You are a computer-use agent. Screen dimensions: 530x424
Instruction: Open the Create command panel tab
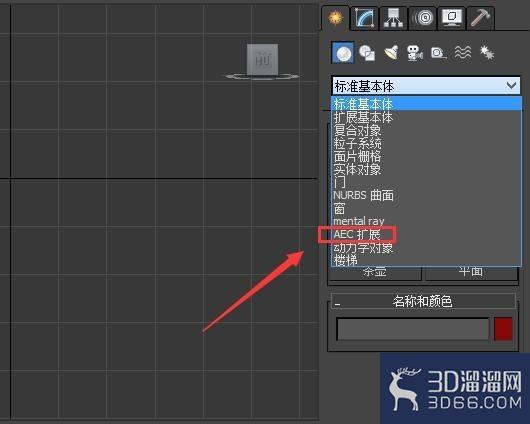(336, 18)
